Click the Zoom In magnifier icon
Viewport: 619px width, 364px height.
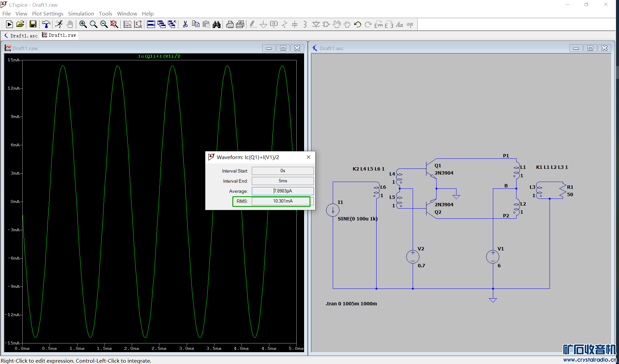click(x=83, y=24)
